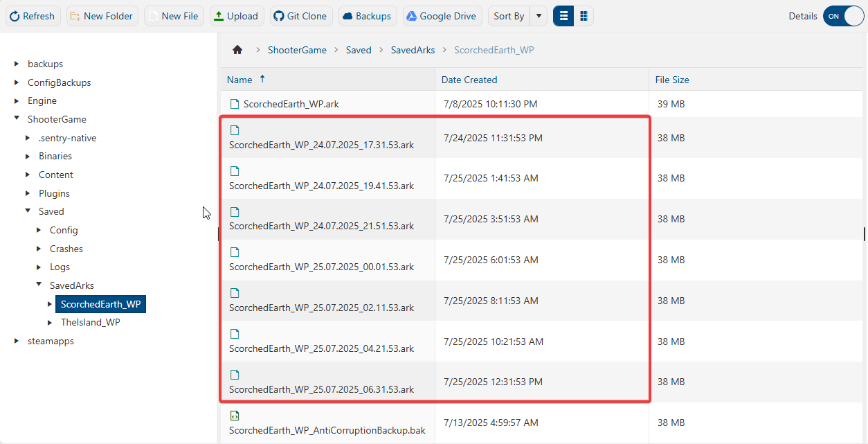The height and width of the screenshot is (444, 868).
Task: Expand the Engine tree folder
Action: (17, 100)
